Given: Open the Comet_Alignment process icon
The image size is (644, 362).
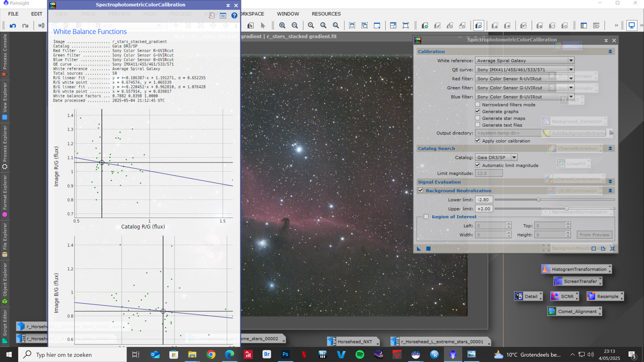Looking at the screenshot, I should 575,311.
